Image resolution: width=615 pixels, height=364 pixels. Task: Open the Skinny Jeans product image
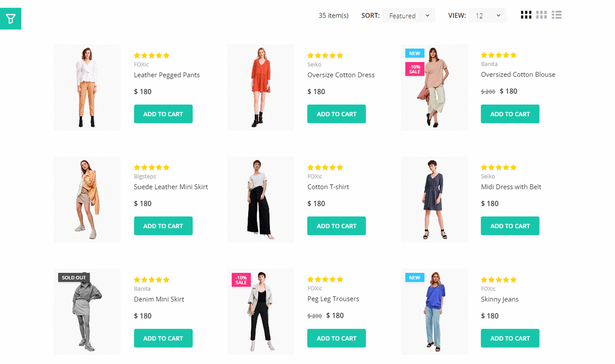click(x=434, y=312)
